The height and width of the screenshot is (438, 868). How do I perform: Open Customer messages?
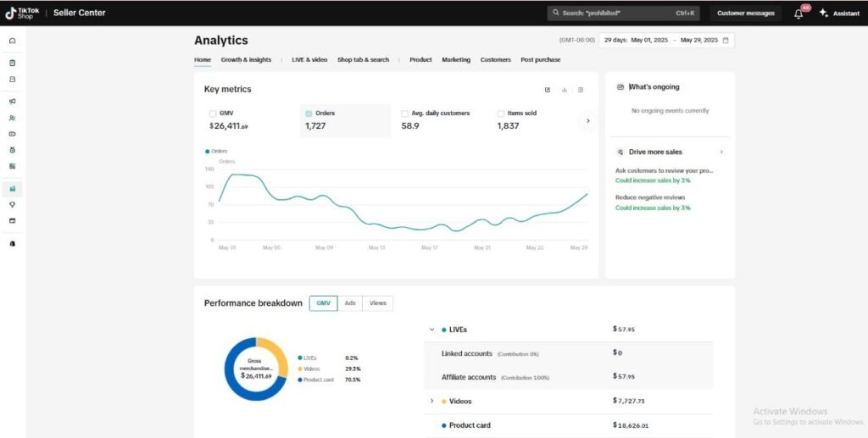[746, 14]
